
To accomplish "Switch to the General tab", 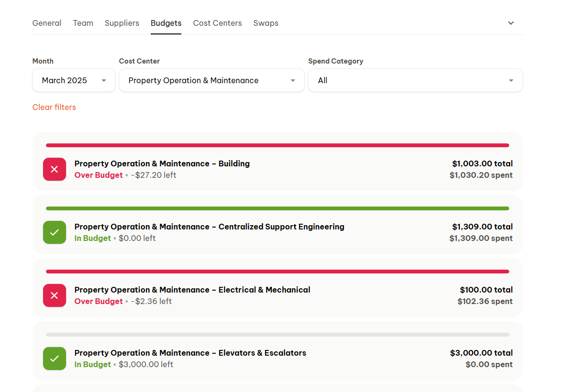I will point(47,23).
